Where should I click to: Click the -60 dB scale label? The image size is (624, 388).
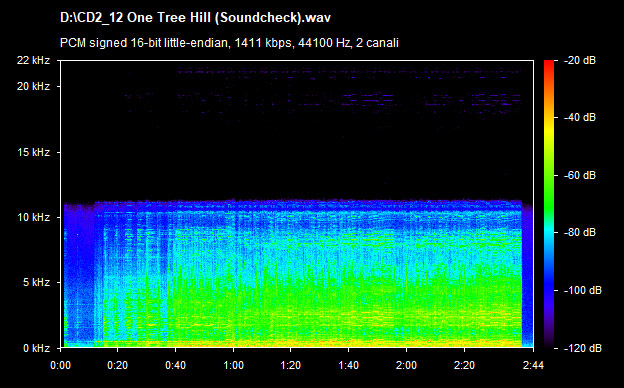point(580,175)
